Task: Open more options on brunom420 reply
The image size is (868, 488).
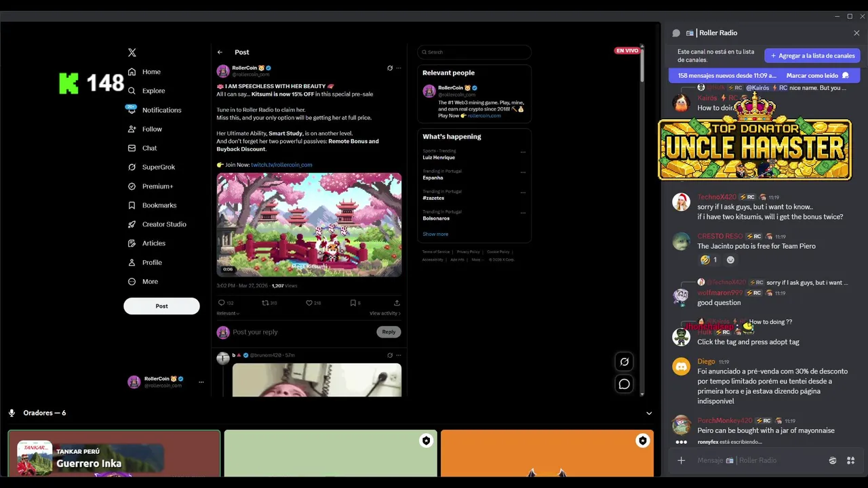Action: pos(399,355)
